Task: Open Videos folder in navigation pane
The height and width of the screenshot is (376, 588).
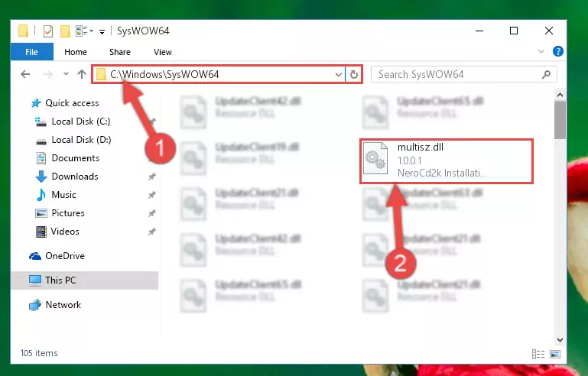Action: tap(57, 232)
